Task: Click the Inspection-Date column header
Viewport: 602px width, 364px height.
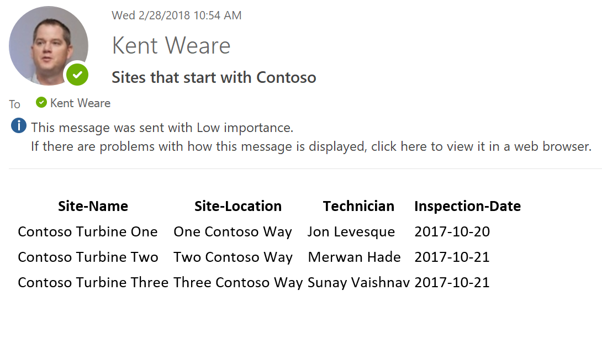Action: coord(467,206)
